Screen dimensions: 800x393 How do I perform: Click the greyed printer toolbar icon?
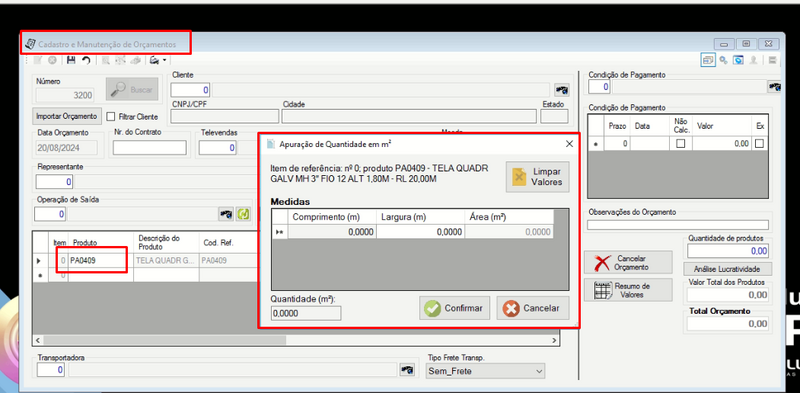click(x=135, y=60)
